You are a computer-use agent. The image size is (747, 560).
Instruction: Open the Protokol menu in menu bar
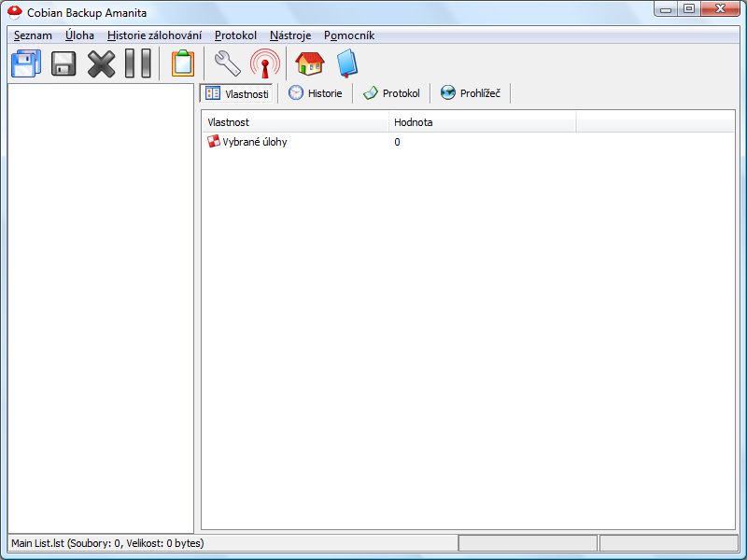235,35
